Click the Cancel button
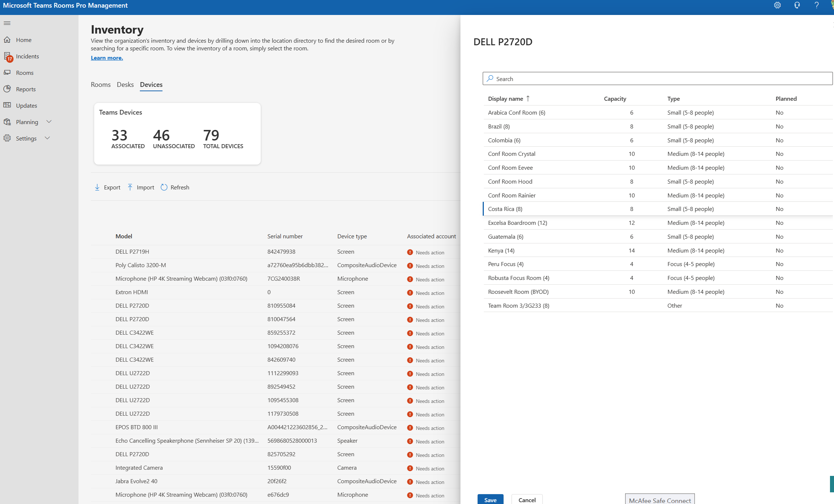The height and width of the screenshot is (504, 834). point(527,499)
